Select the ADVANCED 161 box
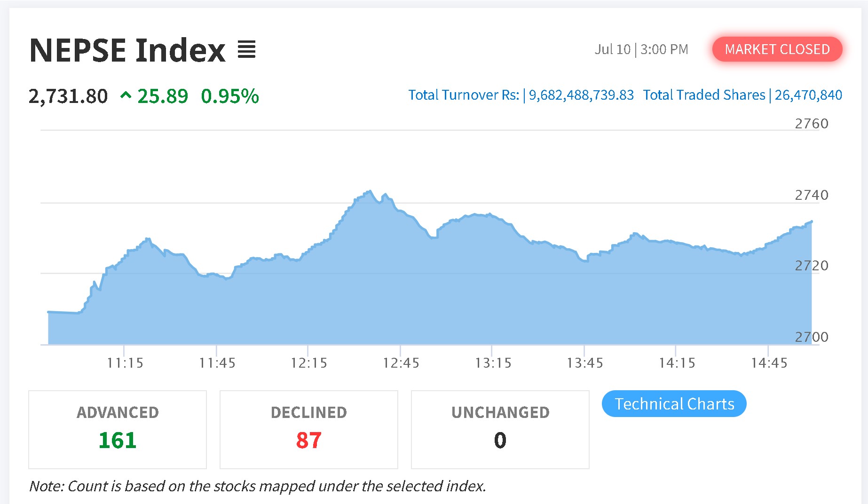 [x=118, y=429]
